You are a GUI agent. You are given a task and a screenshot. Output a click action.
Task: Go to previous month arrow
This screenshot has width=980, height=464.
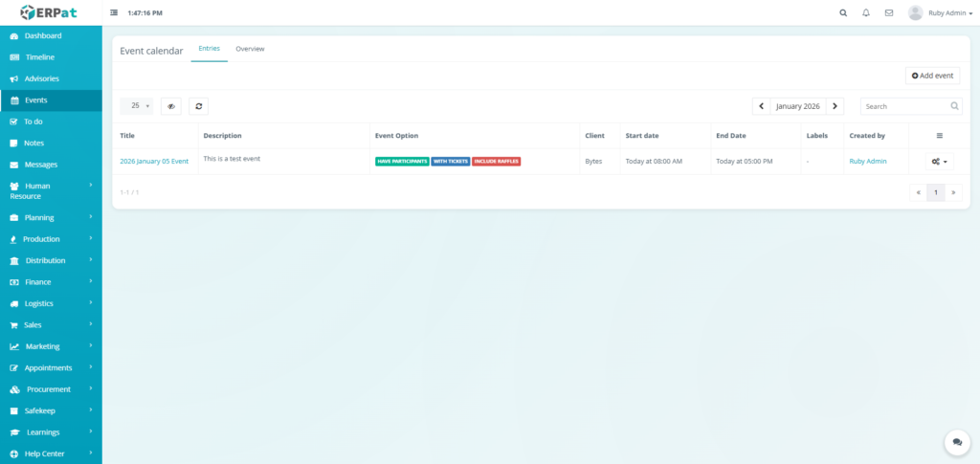tap(761, 106)
